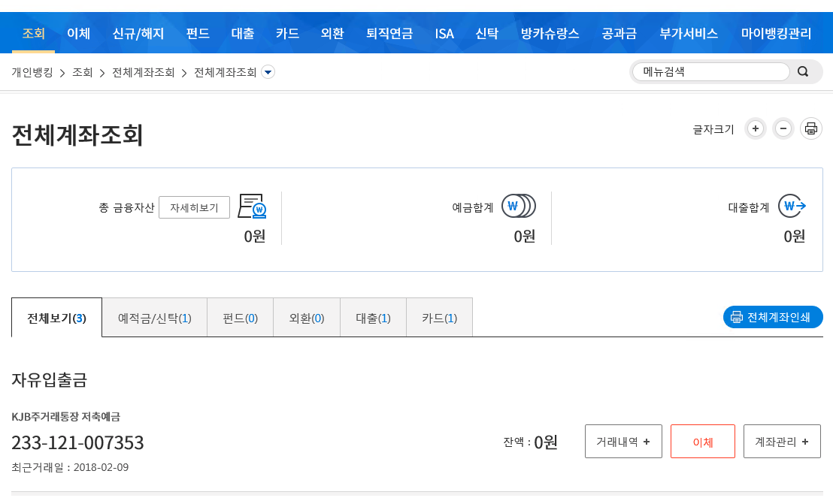Expand the 계좌관리 + button
The height and width of the screenshot is (504, 833).
coord(781,442)
